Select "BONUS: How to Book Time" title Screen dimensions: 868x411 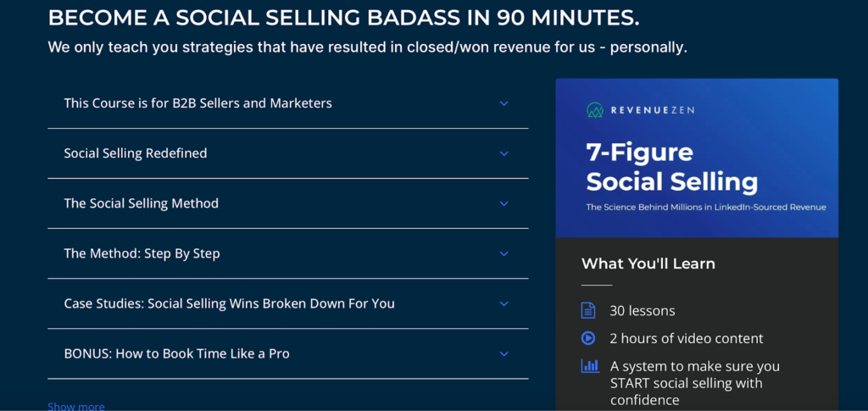176,353
